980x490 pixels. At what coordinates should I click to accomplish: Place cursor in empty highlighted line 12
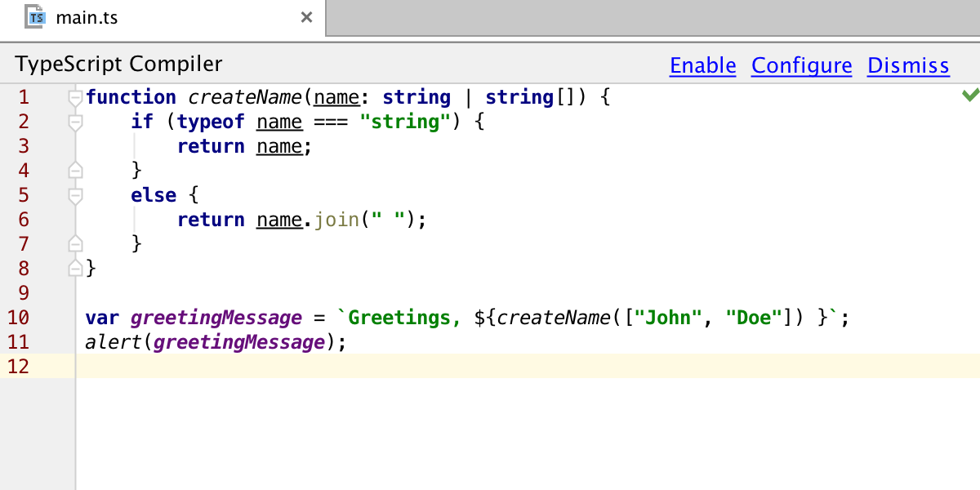(528, 367)
